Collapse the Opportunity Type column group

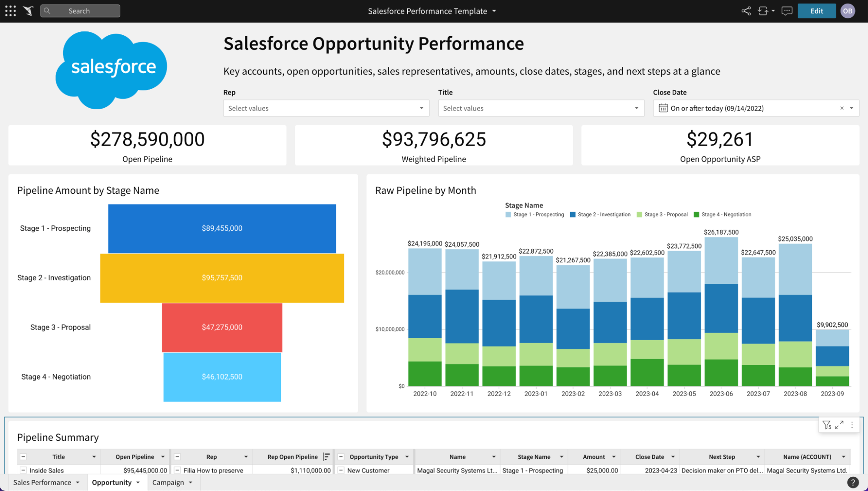coord(341,457)
